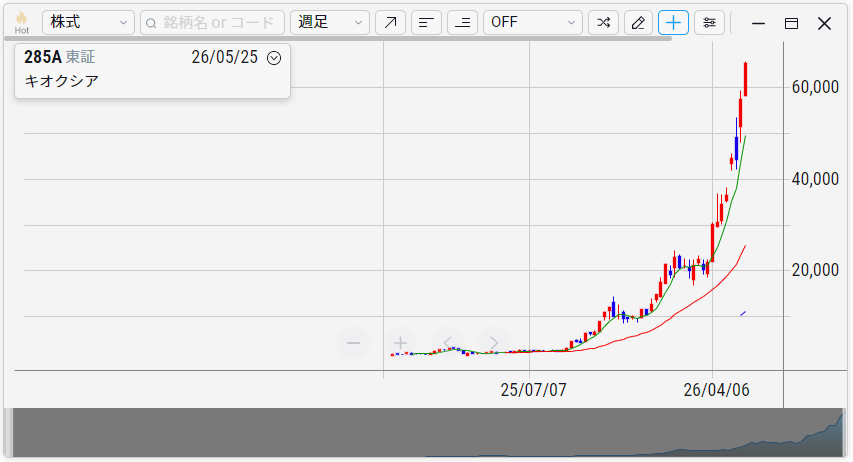The width and height of the screenshot is (853, 462).
Task: Zoom in chart with round plus button
Action: click(400, 343)
